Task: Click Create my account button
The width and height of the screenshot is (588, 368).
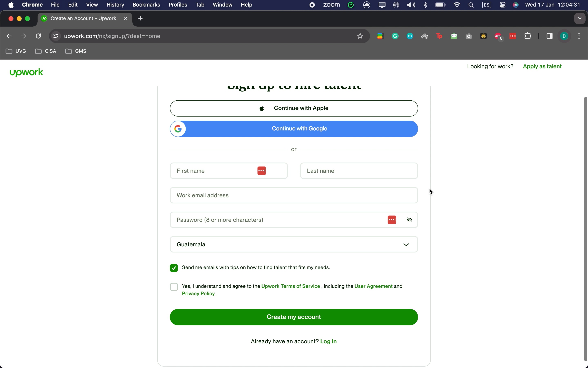Action: pyautogui.click(x=294, y=317)
